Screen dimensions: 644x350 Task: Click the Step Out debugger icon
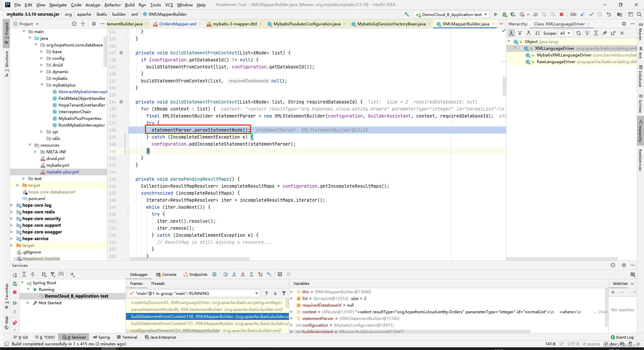point(252,274)
